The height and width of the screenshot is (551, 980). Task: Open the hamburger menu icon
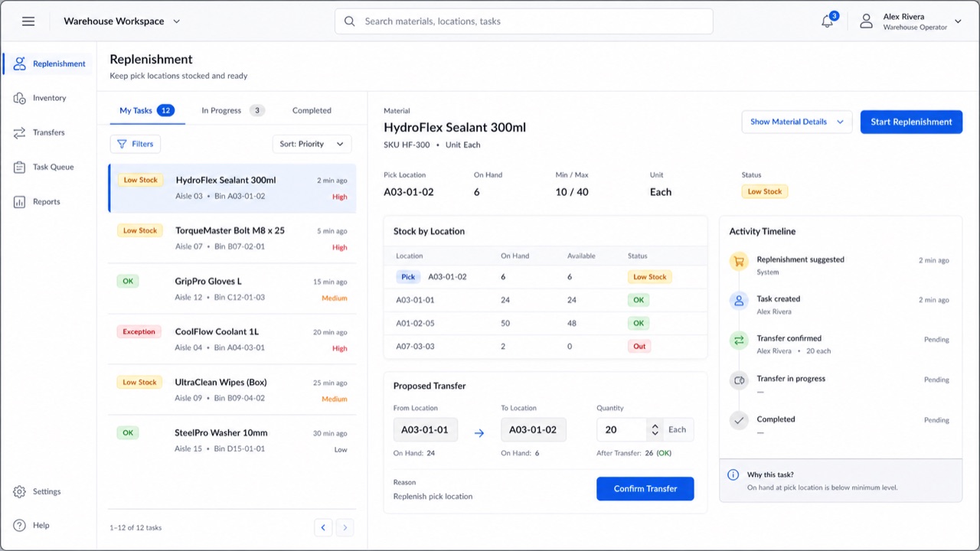[x=28, y=21]
